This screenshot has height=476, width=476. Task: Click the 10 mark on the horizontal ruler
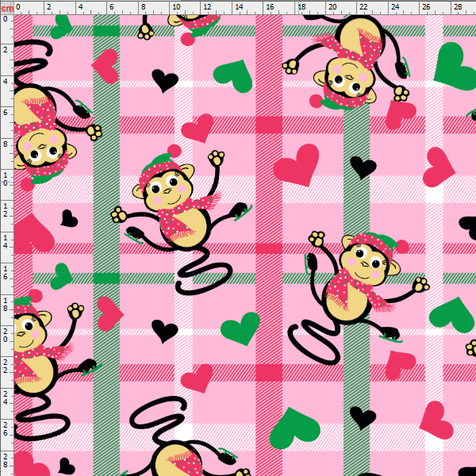click(176, 6)
